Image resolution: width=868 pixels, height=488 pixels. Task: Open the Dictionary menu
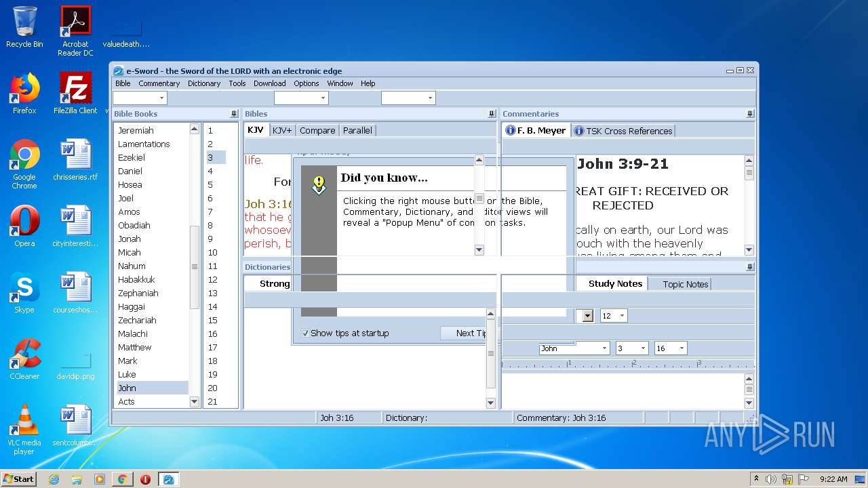[204, 83]
